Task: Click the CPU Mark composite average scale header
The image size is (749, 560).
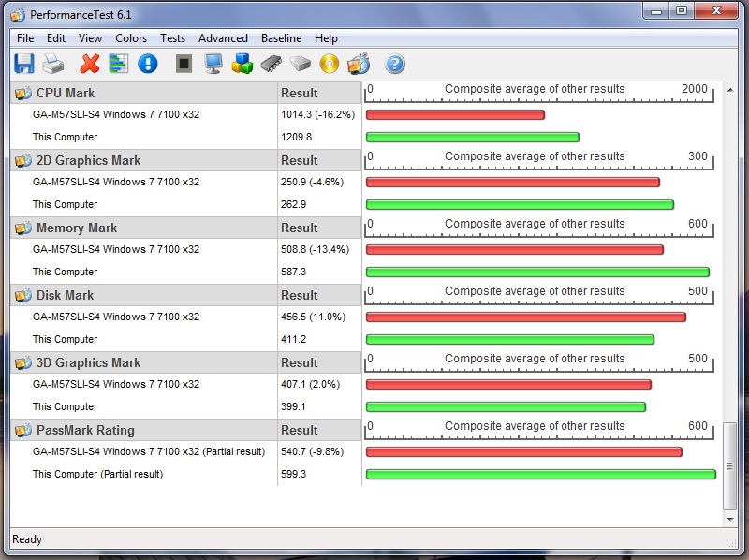Action: tap(539, 92)
